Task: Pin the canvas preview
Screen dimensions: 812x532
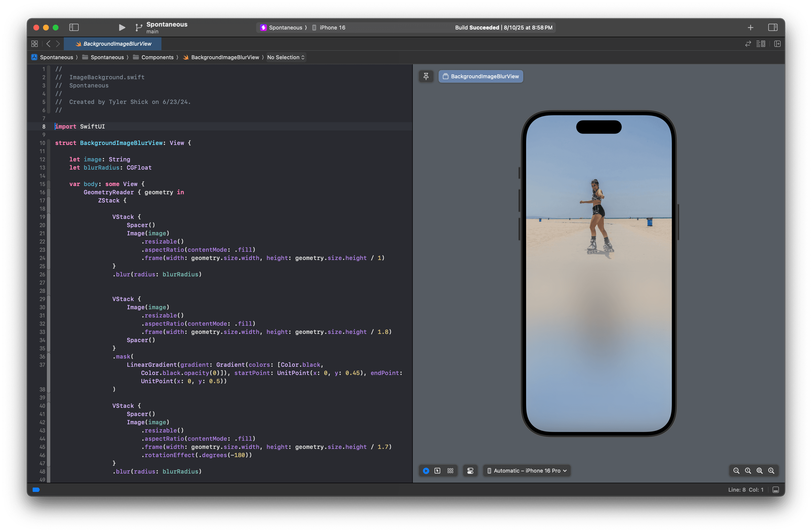Action: pos(426,76)
